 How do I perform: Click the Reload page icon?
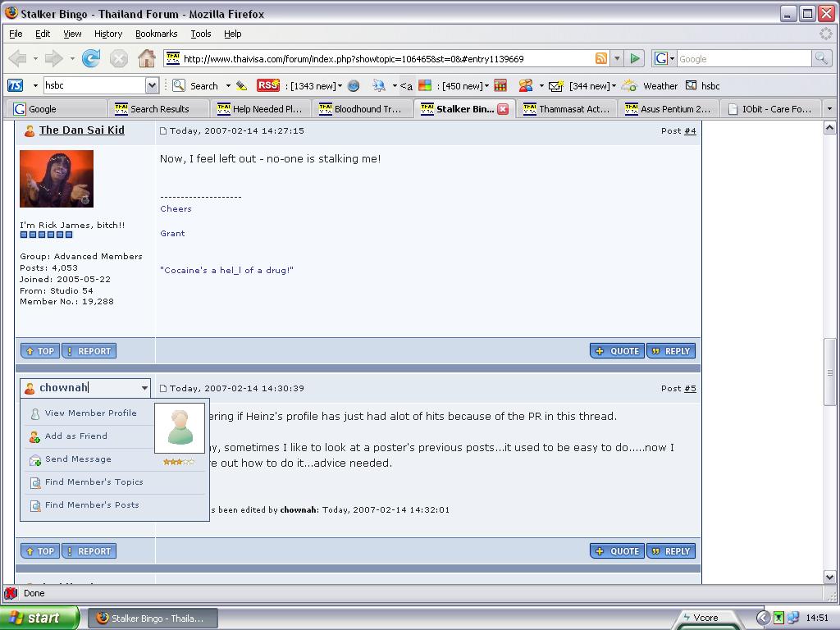coord(91,58)
